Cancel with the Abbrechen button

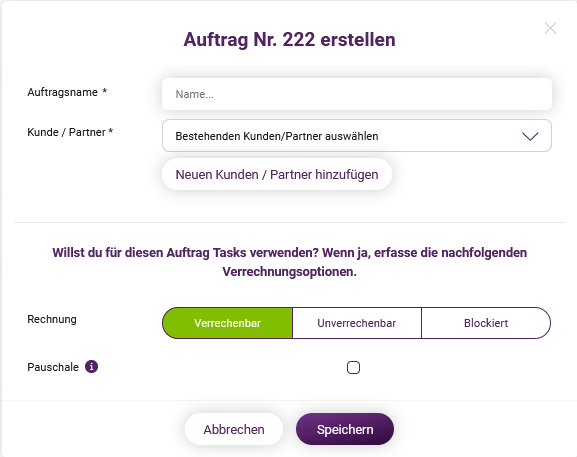[x=234, y=429]
